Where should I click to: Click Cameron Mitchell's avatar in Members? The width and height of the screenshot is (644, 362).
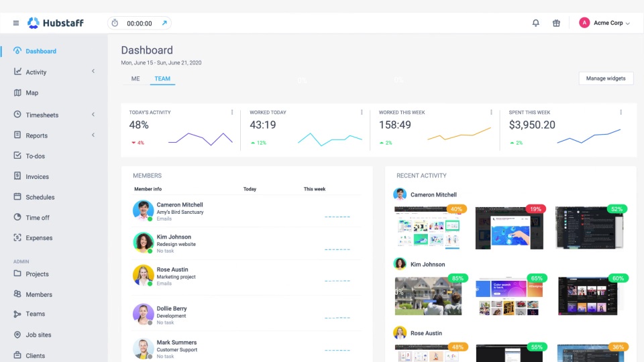(x=143, y=210)
